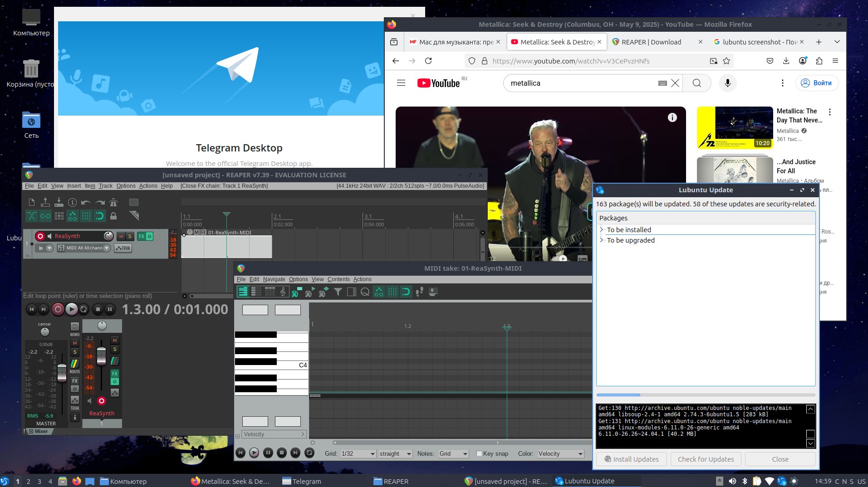868x487 pixels.
Task: Open 'Metallica: The Day That Never' video thumbnail
Action: 735,128
